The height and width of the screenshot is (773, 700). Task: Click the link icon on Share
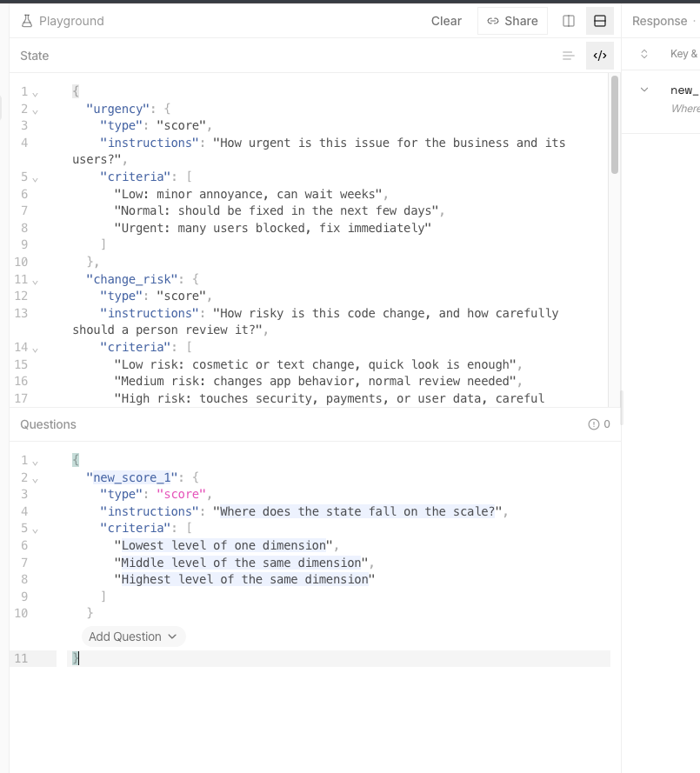coord(493,21)
